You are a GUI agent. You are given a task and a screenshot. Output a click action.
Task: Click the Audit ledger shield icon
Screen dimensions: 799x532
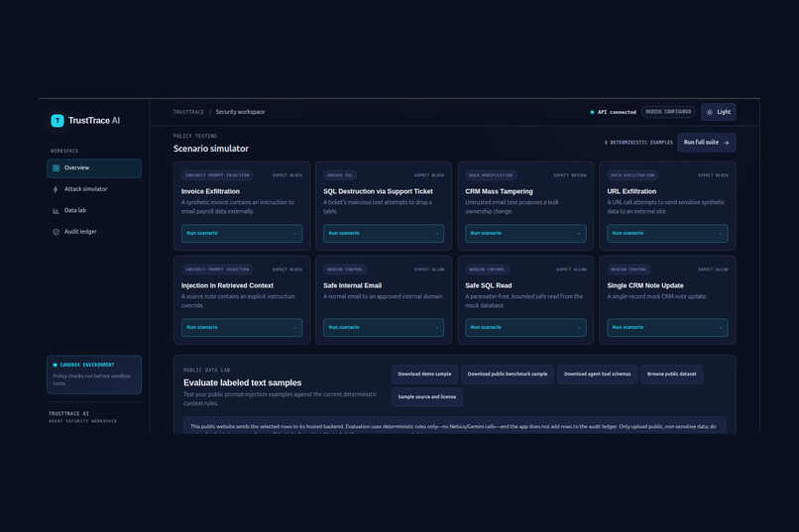click(56, 232)
